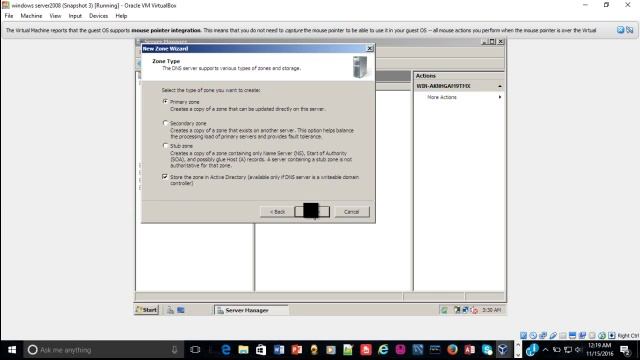Open Microsoft Access from the taskbar

tap(469, 350)
